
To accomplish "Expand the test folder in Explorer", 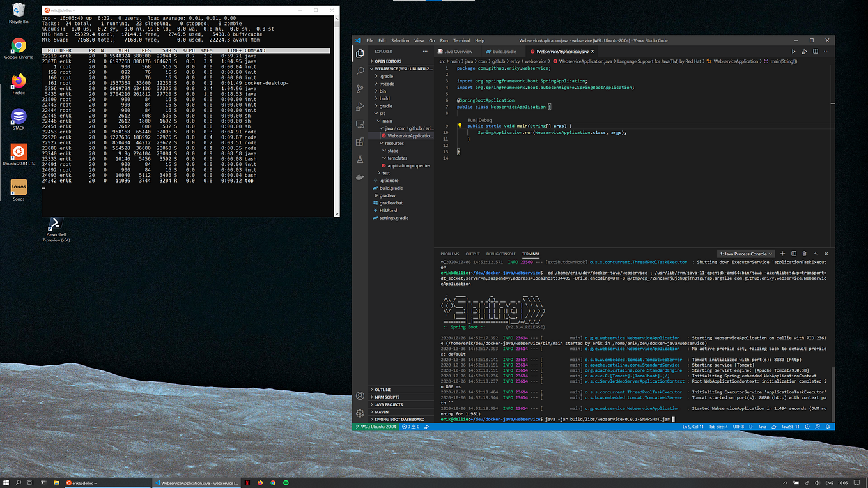I will point(385,173).
